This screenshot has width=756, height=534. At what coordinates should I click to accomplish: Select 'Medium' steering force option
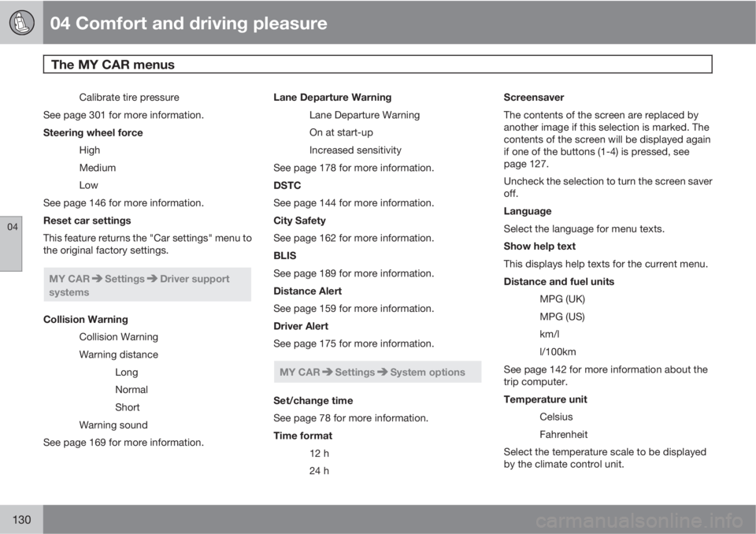pyautogui.click(x=98, y=168)
